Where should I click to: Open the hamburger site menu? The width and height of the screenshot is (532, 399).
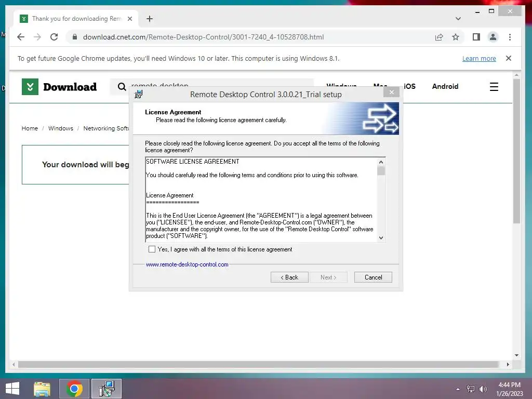coord(494,87)
